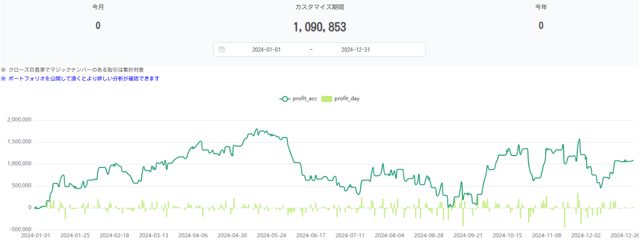644x243 pixels.
Task: Open the start date field showing 2024-01-01
Action: (266, 49)
